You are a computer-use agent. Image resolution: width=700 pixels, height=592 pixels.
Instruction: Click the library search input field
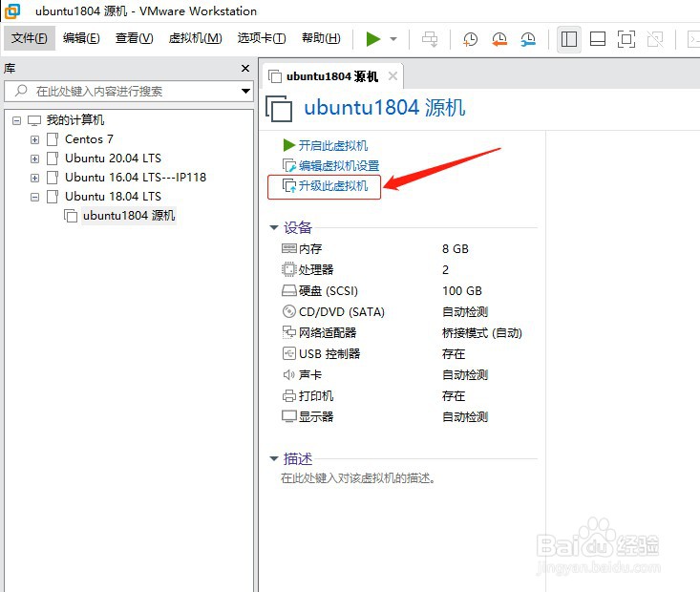(x=130, y=91)
